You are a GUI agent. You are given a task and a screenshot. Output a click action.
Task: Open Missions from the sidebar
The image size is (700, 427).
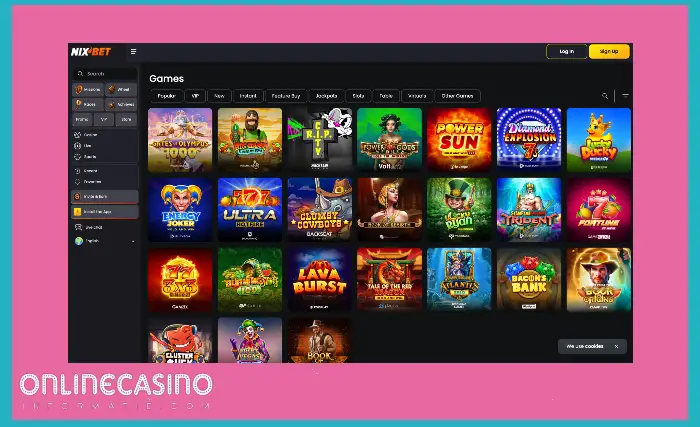coord(88,90)
